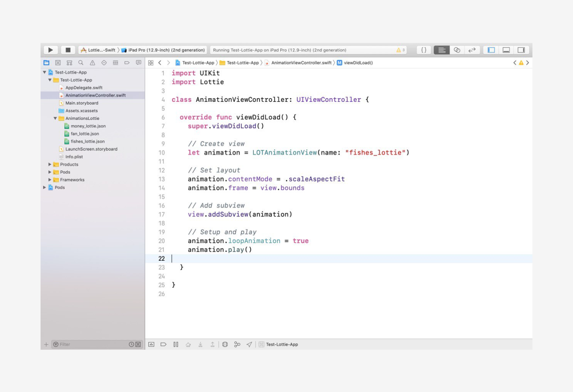Show the Test navigator

[x=104, y=63]
